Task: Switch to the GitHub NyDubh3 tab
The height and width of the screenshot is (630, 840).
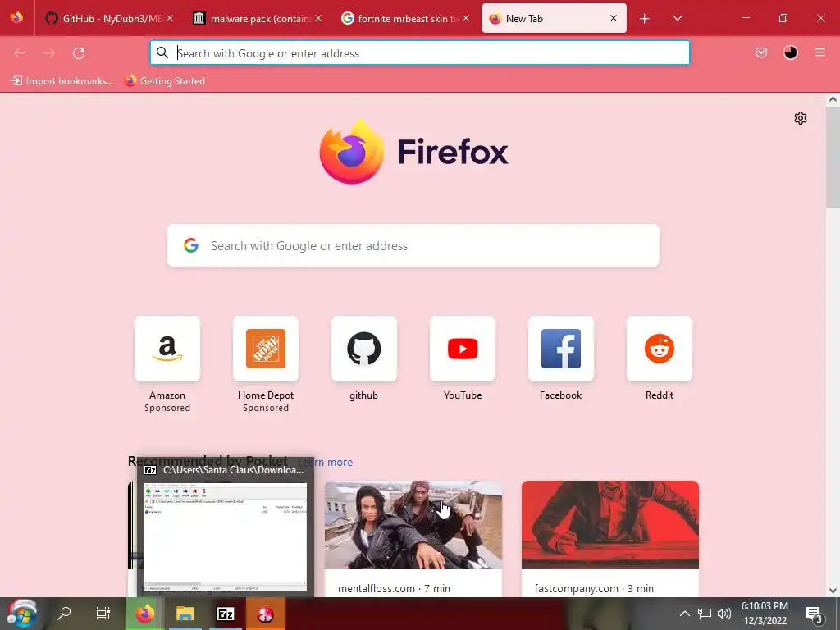Action: 109,18
